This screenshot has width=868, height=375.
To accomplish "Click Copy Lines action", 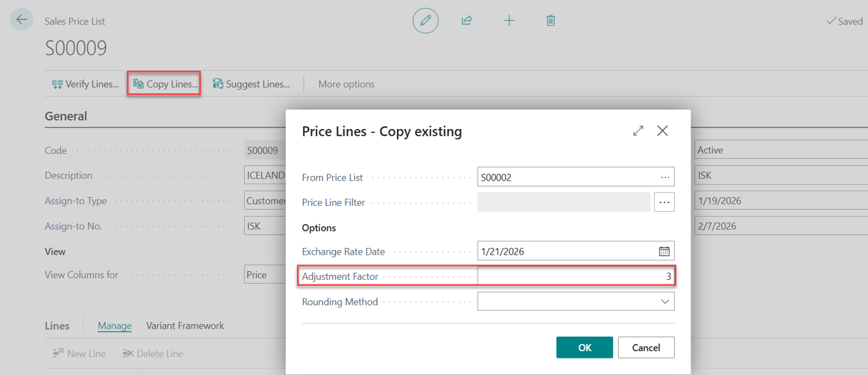I will pos(165,84).
